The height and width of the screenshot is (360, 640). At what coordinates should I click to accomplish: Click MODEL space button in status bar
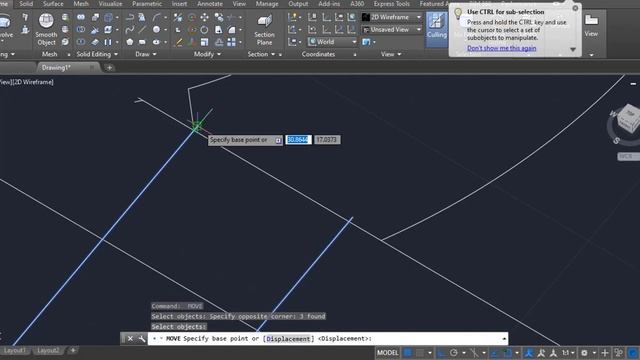[x=387, y=353]
